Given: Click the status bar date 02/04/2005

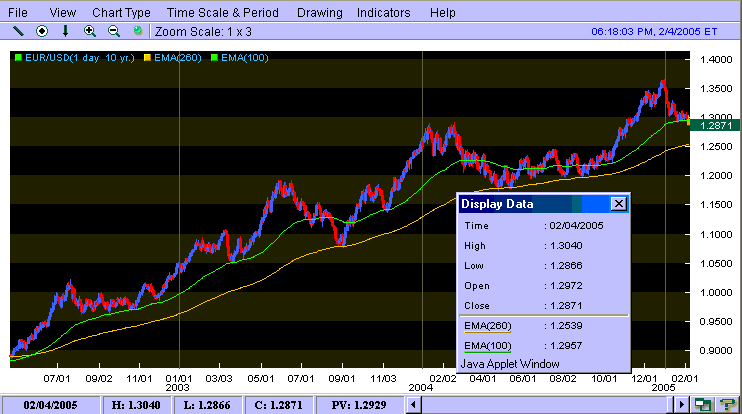Looking at the screenshot, I should 50,405.
